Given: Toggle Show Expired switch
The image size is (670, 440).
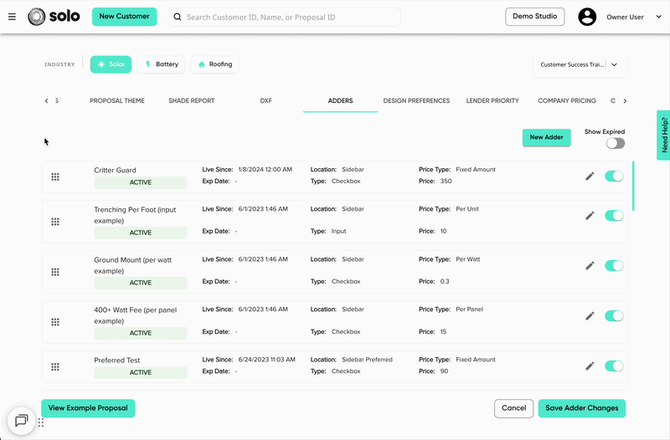Looking at the screenshot, I should pos(615,143).
